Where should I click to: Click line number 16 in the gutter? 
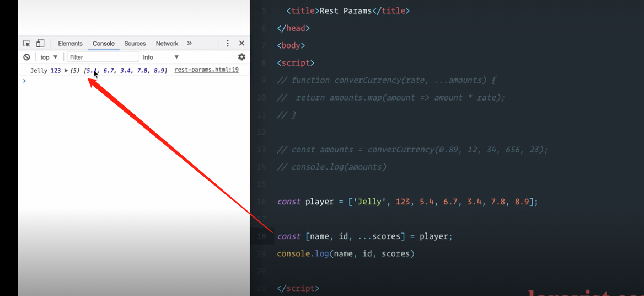261,202
